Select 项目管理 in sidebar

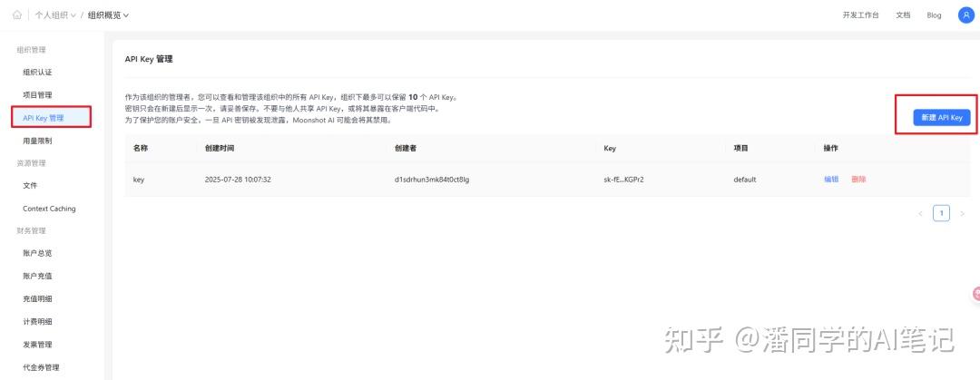[37, 95]
